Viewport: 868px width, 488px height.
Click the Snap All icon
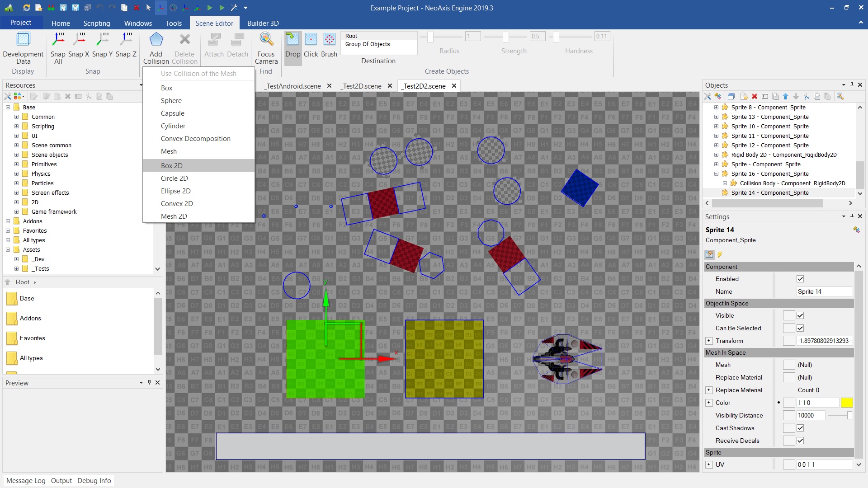[58, 47]
